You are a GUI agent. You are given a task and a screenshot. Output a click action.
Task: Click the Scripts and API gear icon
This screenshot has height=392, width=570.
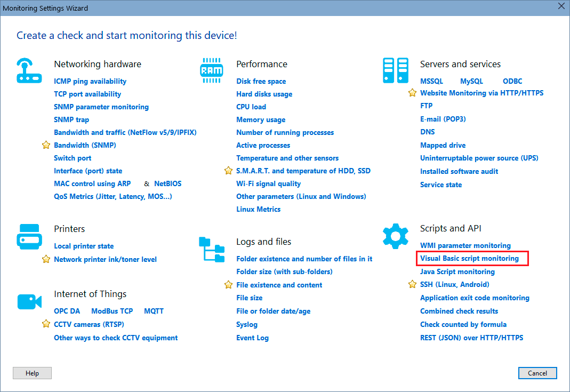coord(395,235)
